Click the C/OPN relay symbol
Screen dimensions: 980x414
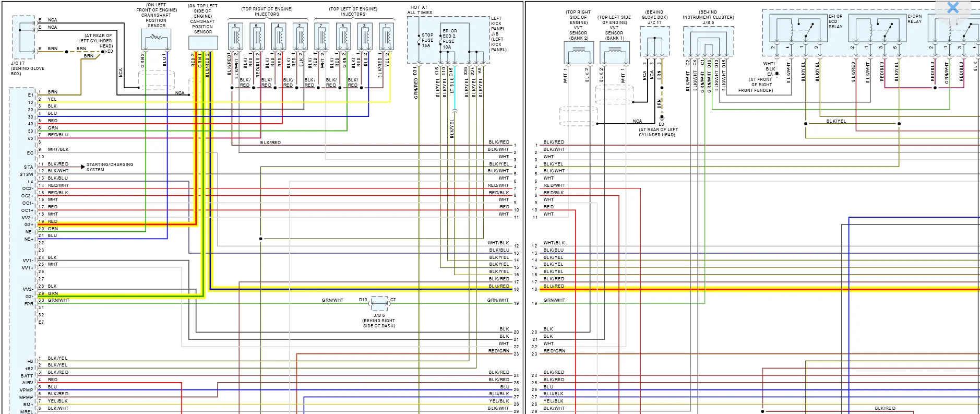coord(878,29)
